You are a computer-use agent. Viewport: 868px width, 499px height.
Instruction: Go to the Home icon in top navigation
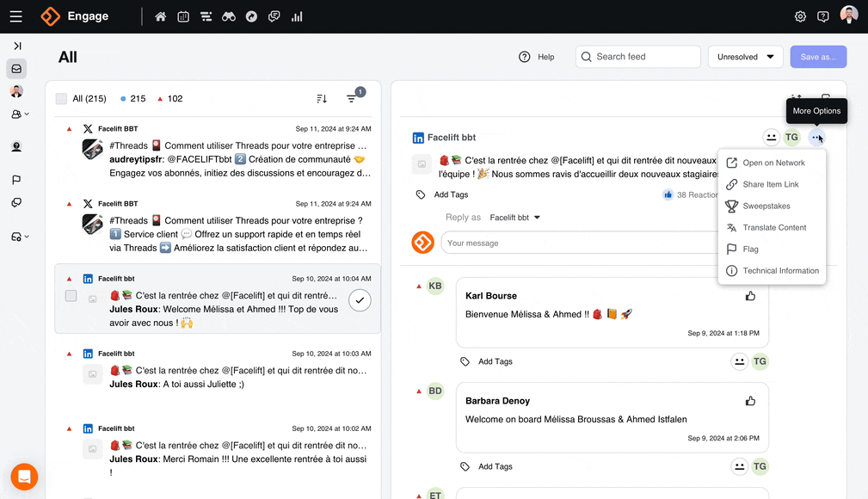[x=161, y=16]
